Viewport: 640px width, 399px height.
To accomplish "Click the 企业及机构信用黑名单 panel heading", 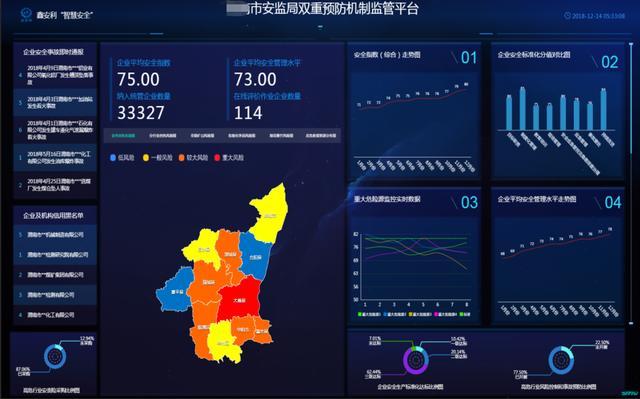I will (x=53, y=215).
